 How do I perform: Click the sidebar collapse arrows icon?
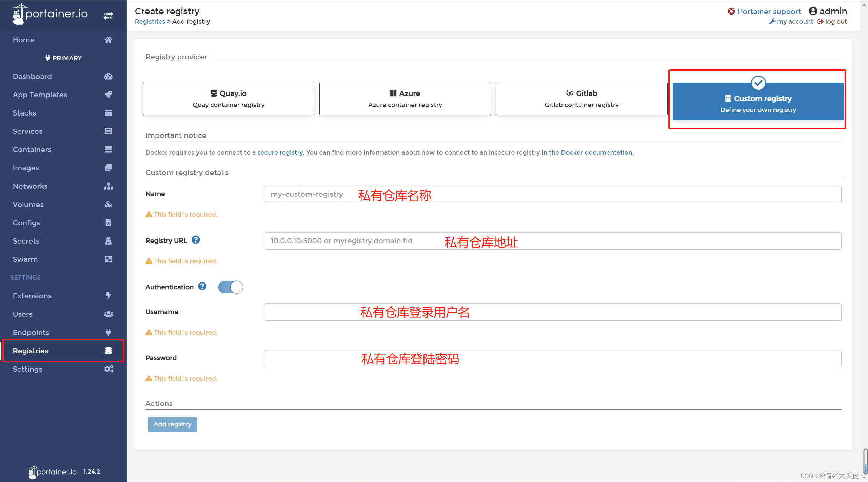[108, 16]
